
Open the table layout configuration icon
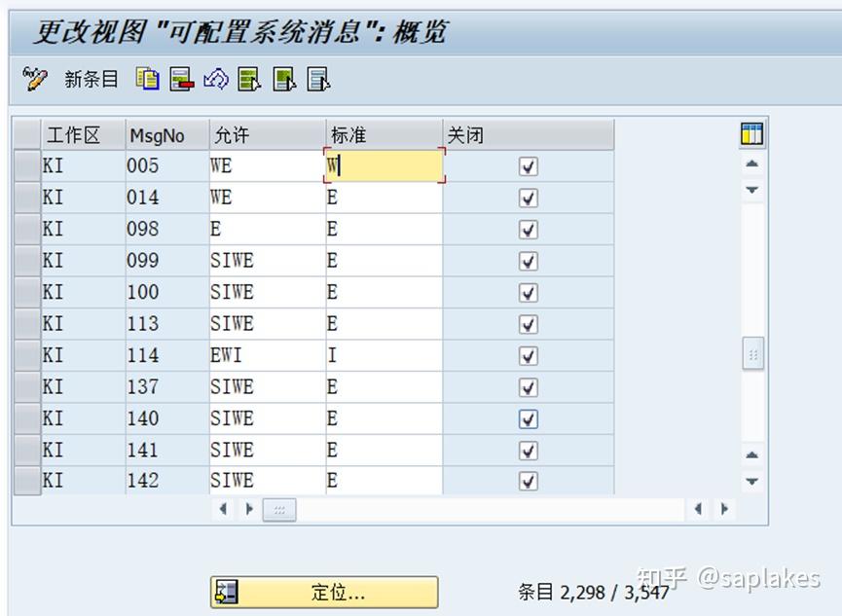(751, 133)
